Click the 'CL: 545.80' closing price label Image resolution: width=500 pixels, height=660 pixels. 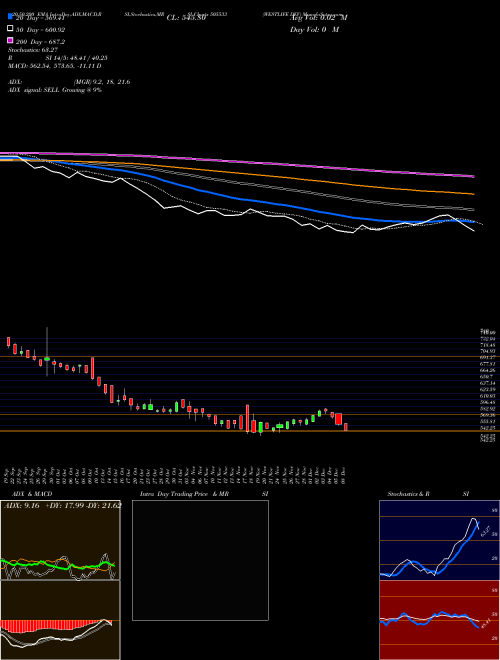(186, 18)
